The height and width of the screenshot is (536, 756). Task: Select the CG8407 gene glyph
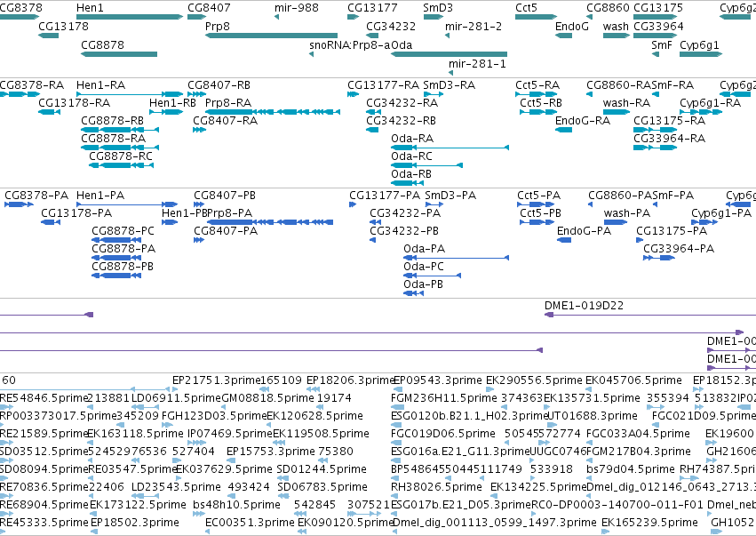pyautogui.click(x=196, y=17)
